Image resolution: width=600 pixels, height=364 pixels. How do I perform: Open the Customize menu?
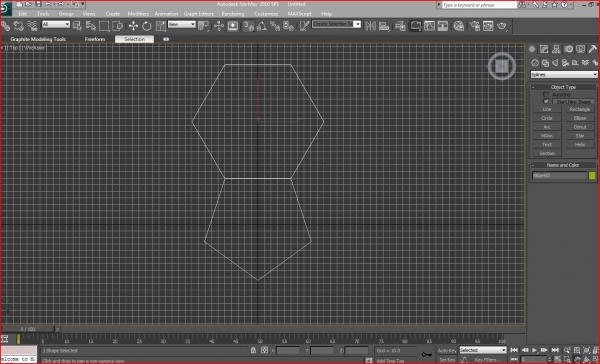[266, 14]
